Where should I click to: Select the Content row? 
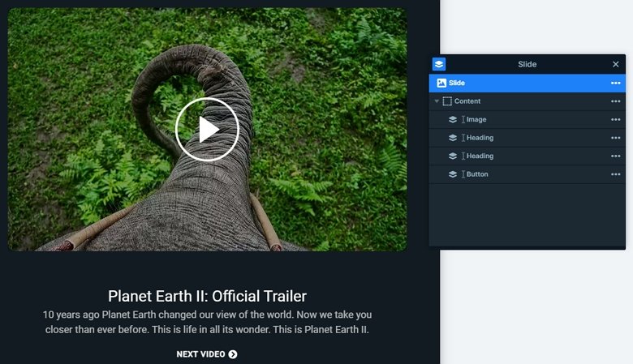click(527, 101)
